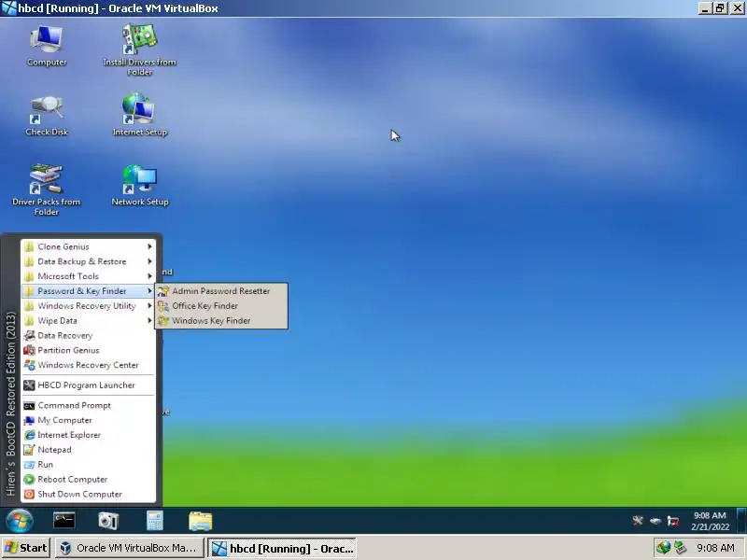Open the Wipe Data folder entry
Screen dimensions: 747x560
pos(88,320)
